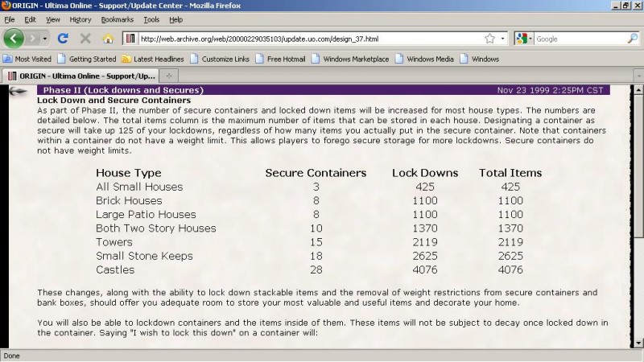Viewport: 644px width, 362px height.
Task: Click the green Back navigation arrow
Action: [14, 39]
